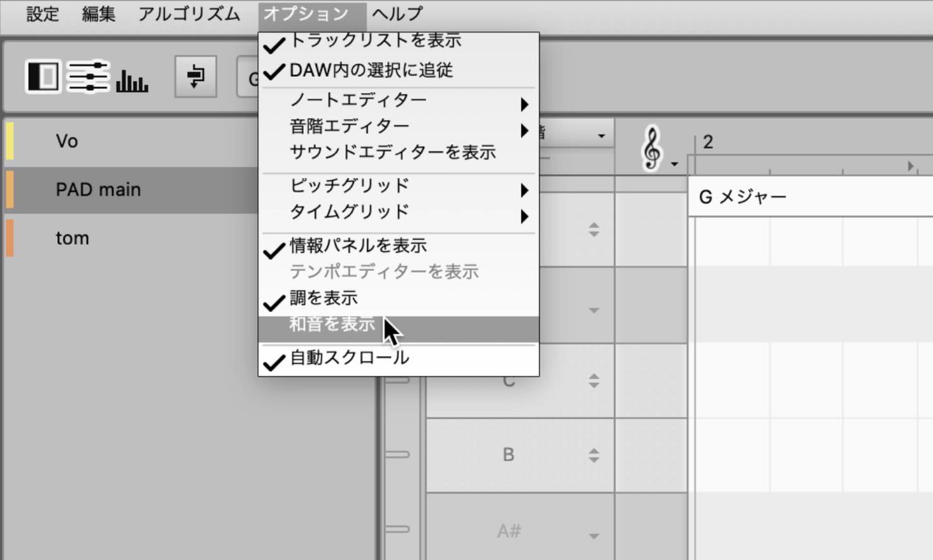Click the stepper arrows beside note B
This screenshot has height=560, width=933.
[x=593, y=455]
